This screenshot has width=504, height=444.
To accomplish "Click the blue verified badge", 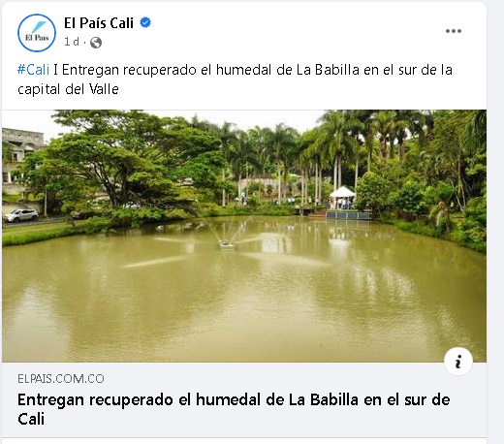I will (145, 22).
